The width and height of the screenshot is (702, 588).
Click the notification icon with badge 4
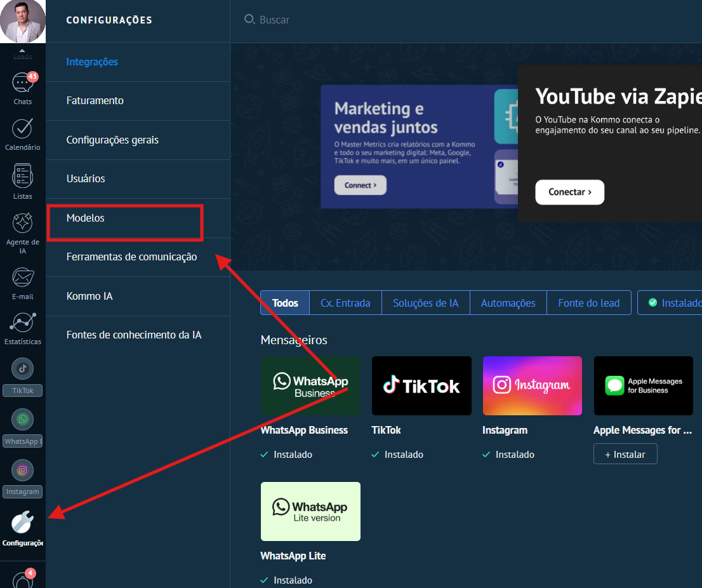click(23, 578)
